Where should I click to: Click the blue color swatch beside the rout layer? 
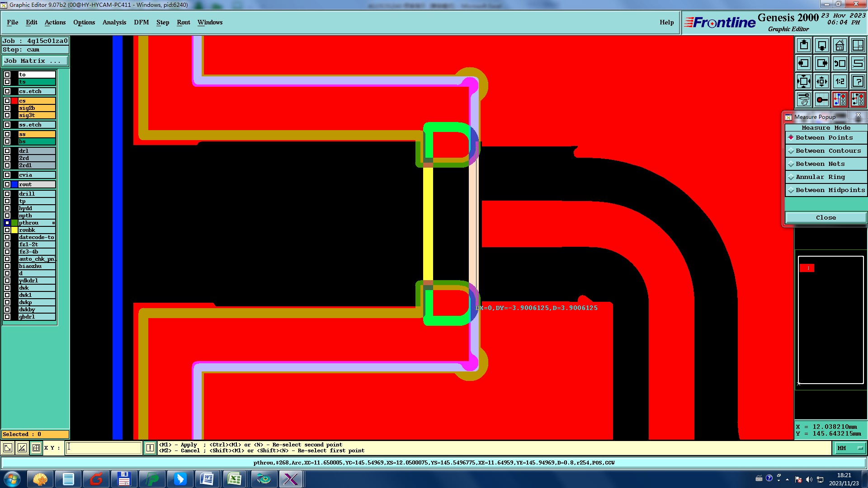coord(14,184)
